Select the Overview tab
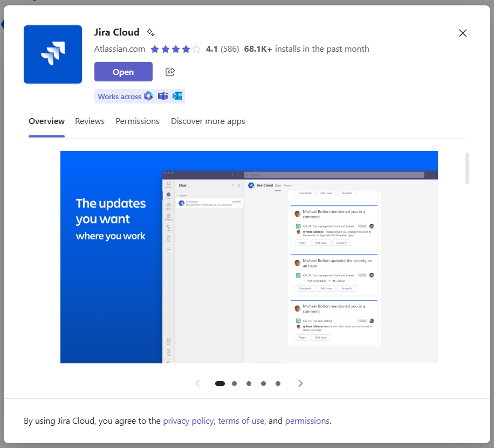 [x=46, y=121]
